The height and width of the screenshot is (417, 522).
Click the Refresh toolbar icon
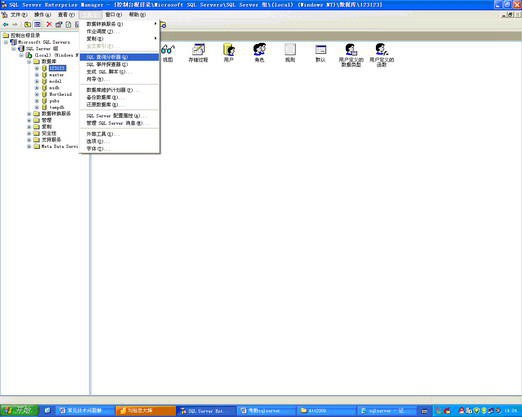pyautogui.click(x=68, y=25)
